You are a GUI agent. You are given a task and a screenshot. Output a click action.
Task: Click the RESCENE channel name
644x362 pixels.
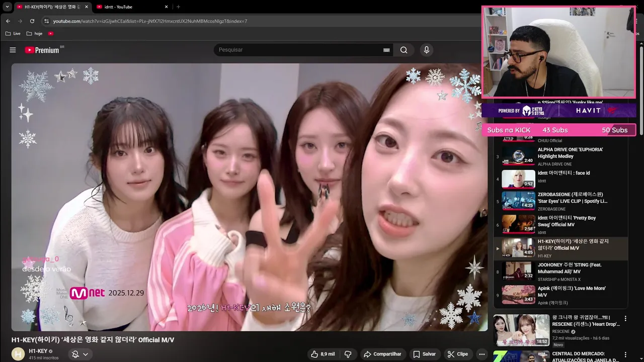(x=561, y=332)
